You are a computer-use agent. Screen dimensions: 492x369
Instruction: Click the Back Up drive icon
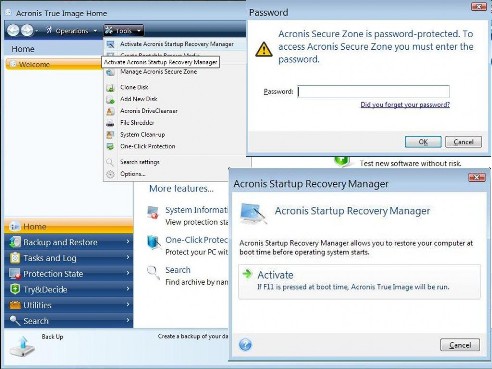tap(22, 347)
